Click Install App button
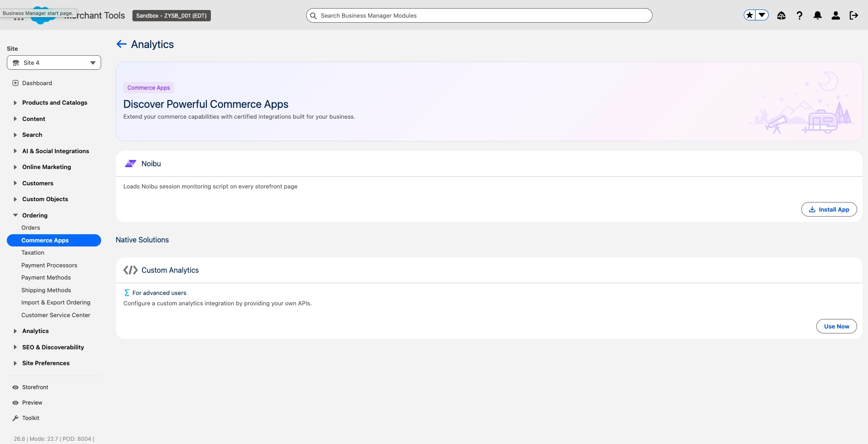Image resolution: width=868 pixels, height=444 pixels. coord(829,209)
